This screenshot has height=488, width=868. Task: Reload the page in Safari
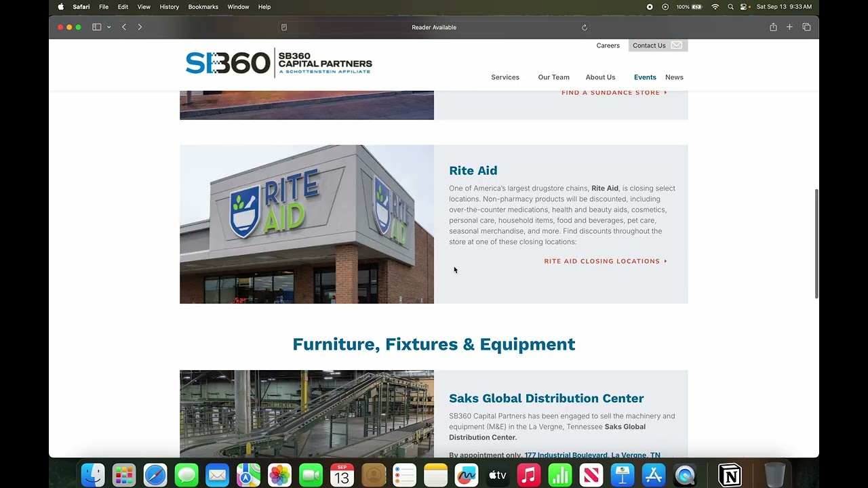[585, 27]
